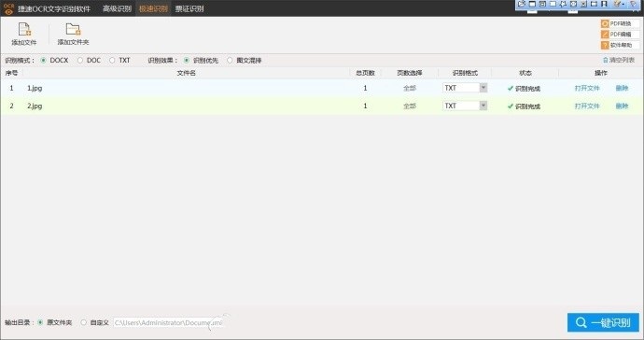Switch to 极速识别 tab

coord(153,8)
